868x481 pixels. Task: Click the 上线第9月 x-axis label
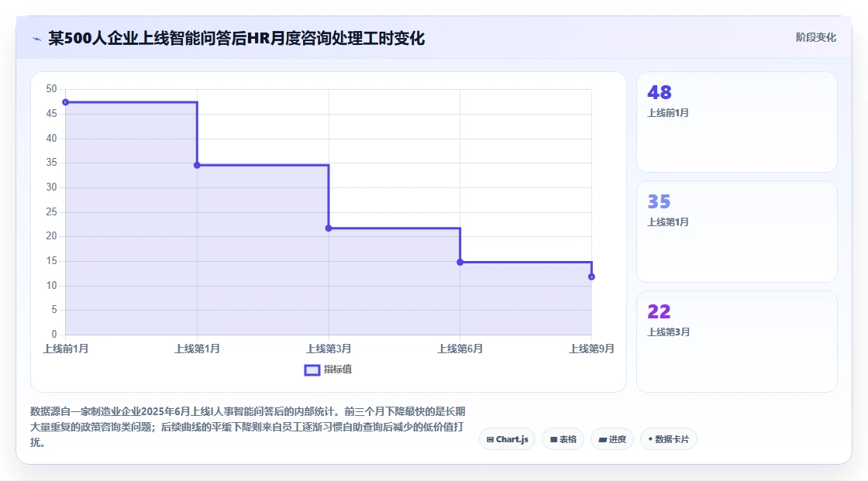(x=592, y=349)
